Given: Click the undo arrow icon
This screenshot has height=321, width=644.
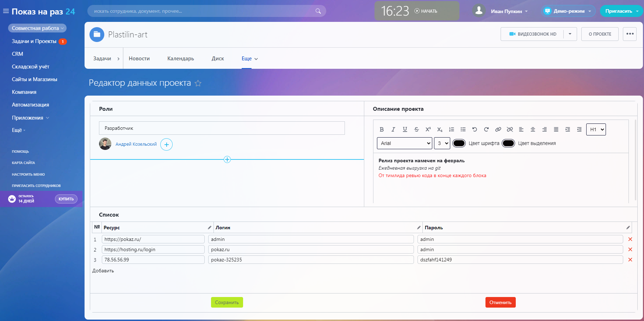Looking at the screenshot, I should (x=475, y=129).
